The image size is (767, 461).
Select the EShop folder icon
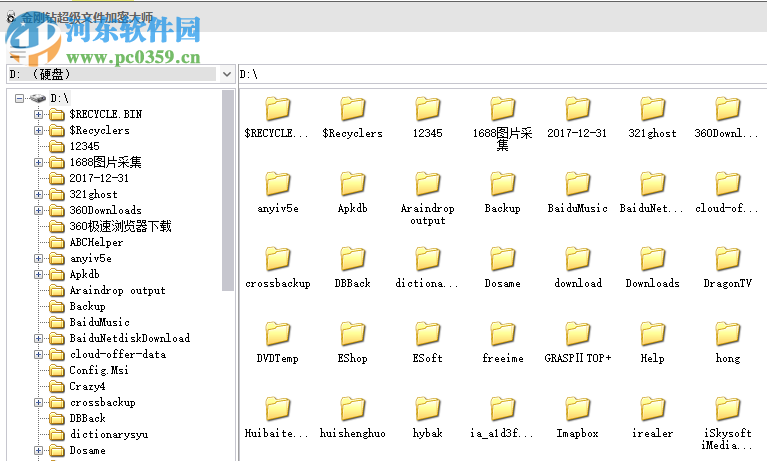coord(353,334)
